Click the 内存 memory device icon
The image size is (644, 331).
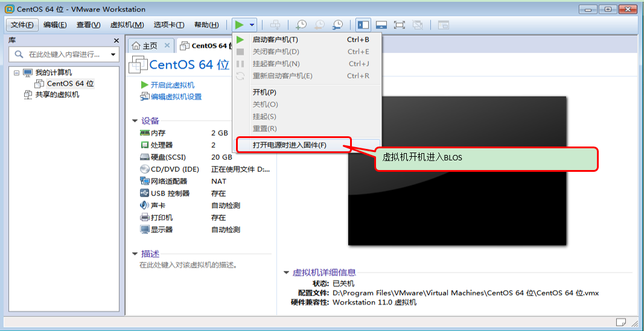(144, 133)
